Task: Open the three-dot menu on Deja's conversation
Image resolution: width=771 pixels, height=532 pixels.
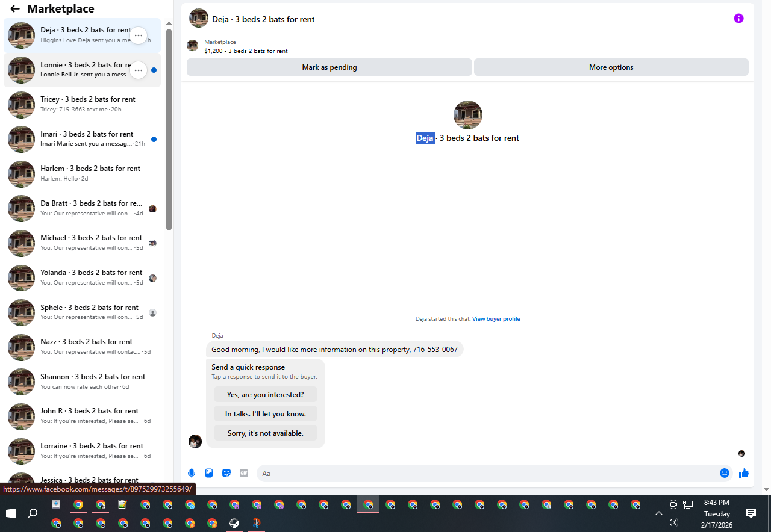Action: click(x=139, y=36)
